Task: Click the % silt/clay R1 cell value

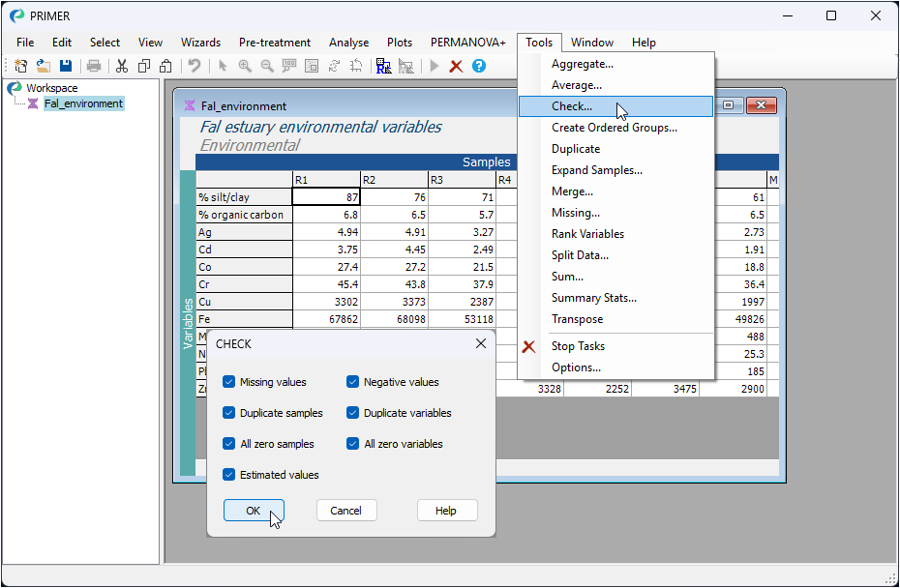Action: coord(326,197)
